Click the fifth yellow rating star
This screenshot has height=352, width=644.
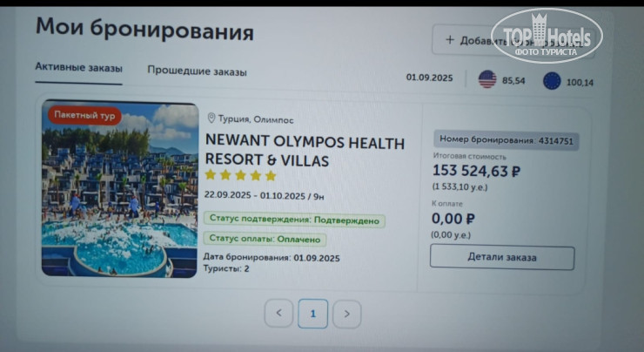271,176
